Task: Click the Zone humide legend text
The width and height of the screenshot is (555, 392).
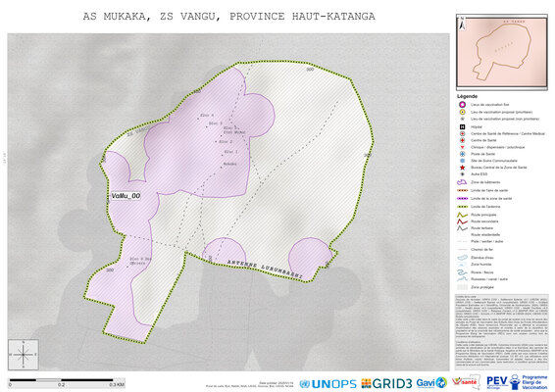Action: 481,265
